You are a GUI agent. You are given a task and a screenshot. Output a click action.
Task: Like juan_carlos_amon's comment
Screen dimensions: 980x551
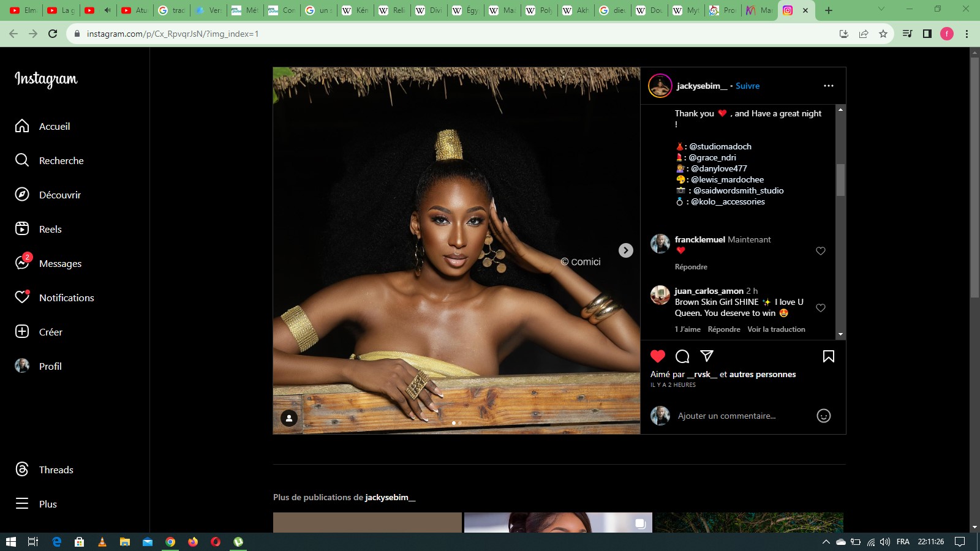[x=821, y=308]
